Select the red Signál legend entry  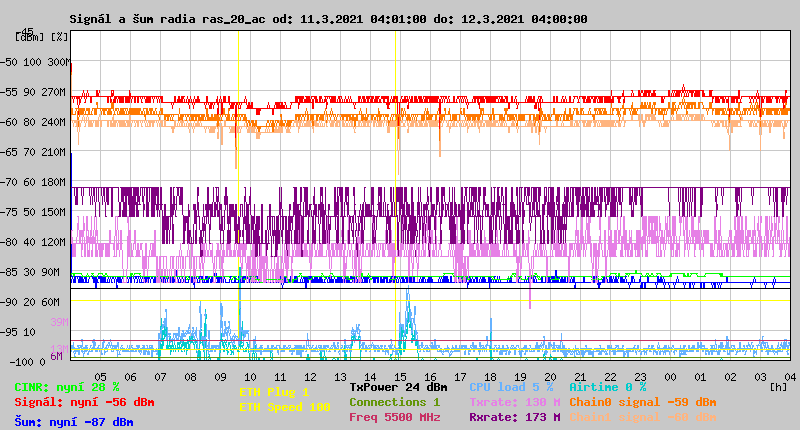[84, 402]
